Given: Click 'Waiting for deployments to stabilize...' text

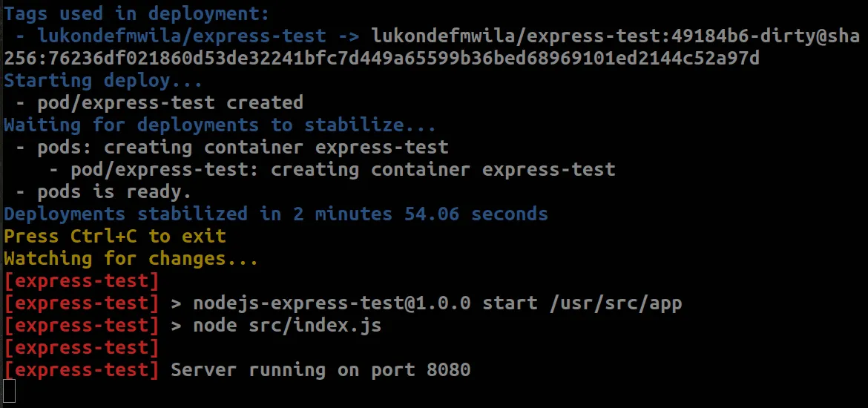Looking at the screenshot, I should click(x=220, y=125).
